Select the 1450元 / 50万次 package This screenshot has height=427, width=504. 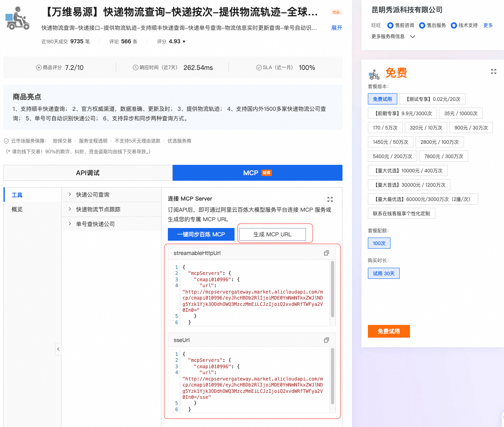tap(391, 142)
